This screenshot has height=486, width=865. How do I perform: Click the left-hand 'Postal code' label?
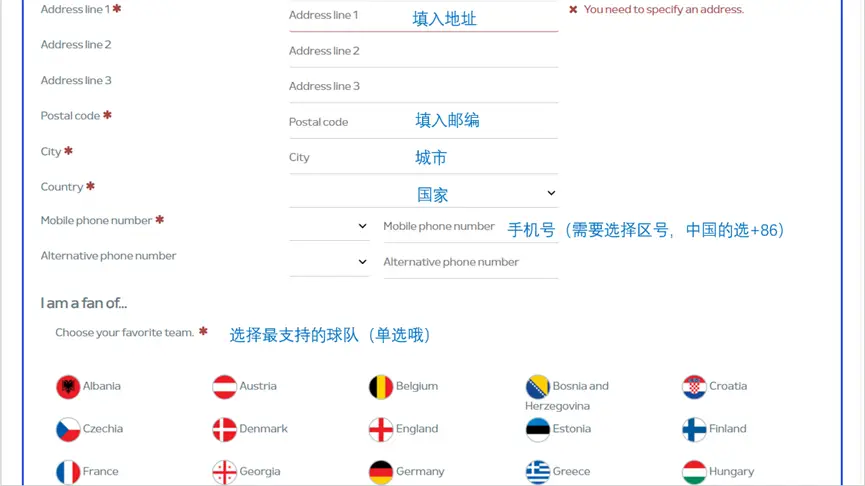tap(70, 116)
